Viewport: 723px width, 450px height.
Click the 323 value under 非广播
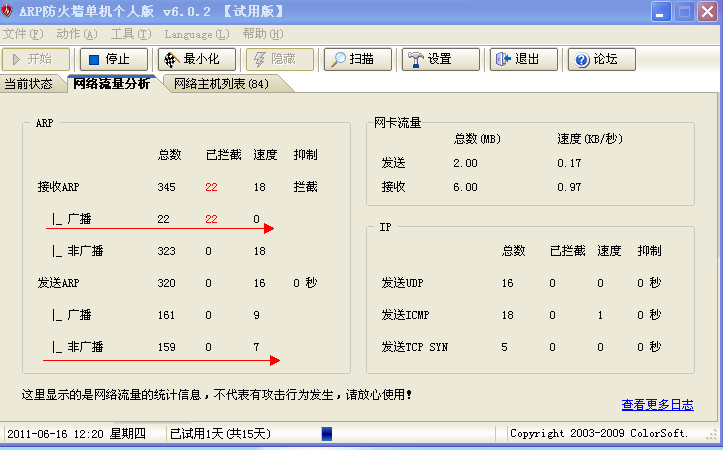tap(166, 251)
